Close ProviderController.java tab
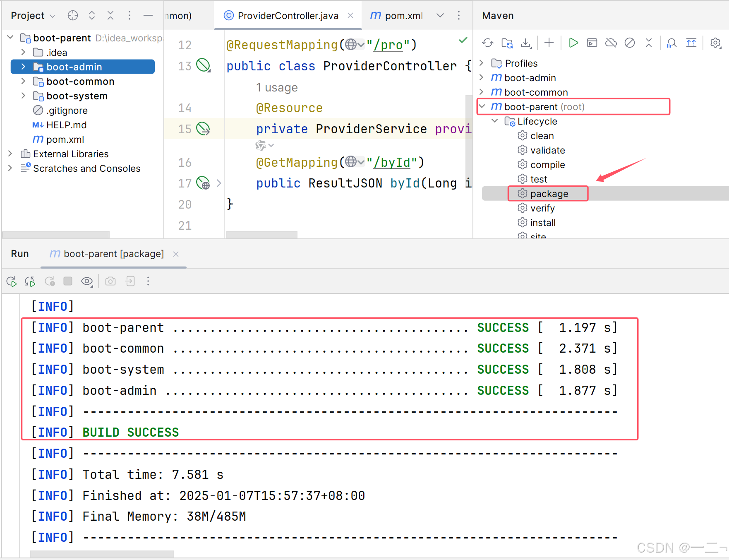Image resolution: width=729 pixels, height=560 pixels. coord(350,15)
